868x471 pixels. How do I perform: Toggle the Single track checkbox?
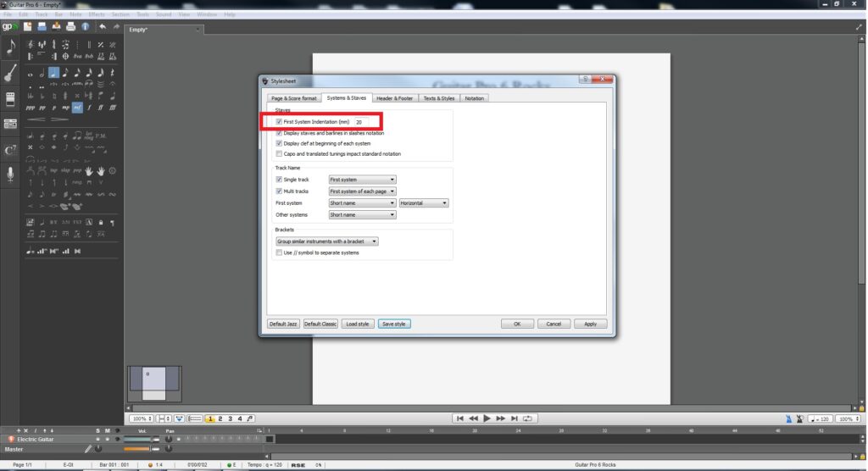coord(279,180)
